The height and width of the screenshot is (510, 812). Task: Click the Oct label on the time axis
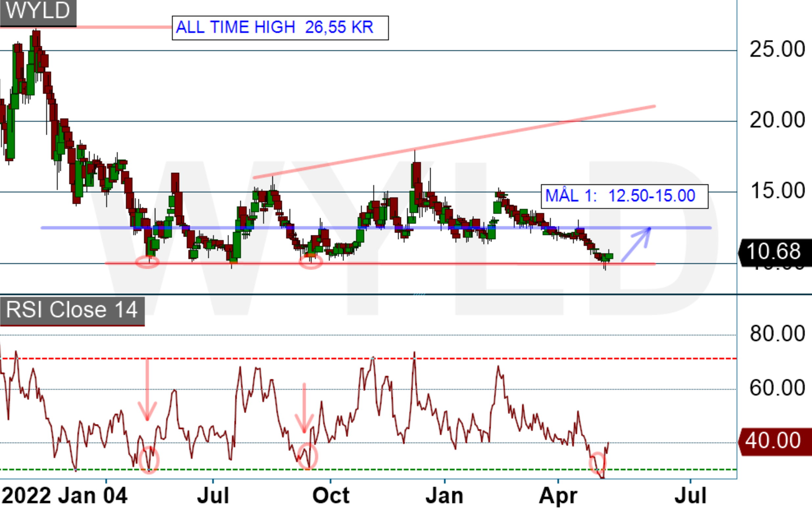coord(331,496)
